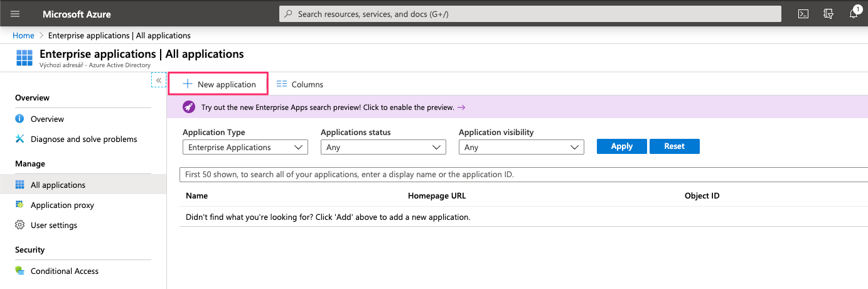Go to Home breadcrumb link
Image resolution: width=868 pixels, height=289 pixels.
point(23,35)
